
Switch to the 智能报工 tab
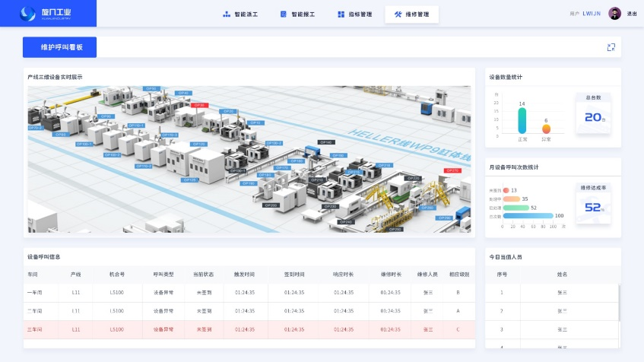297,14
